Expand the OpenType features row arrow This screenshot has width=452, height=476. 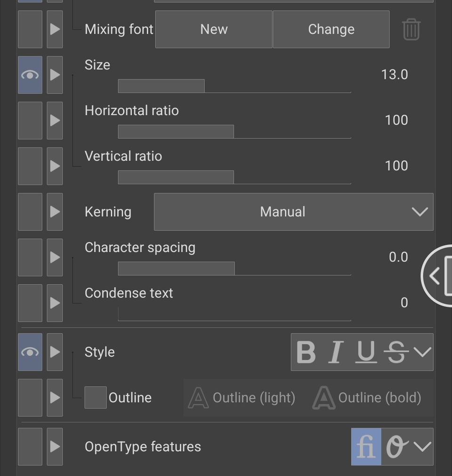(x=55, y=446)
